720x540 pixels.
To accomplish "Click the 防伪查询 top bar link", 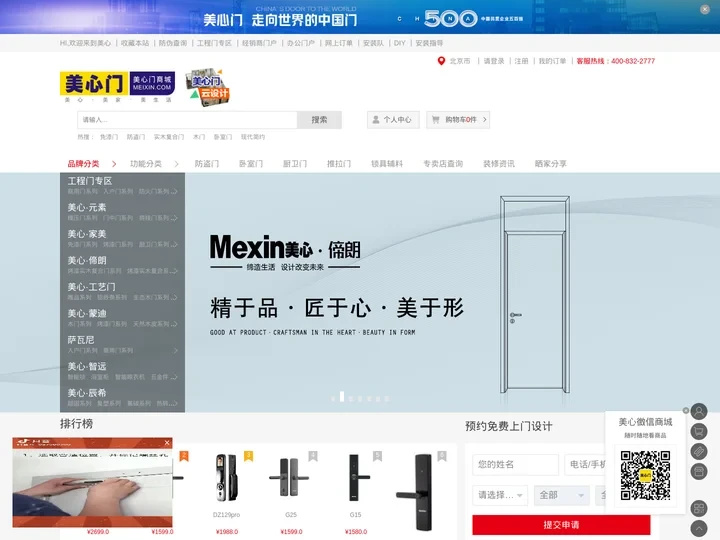I will coord(173,43).
